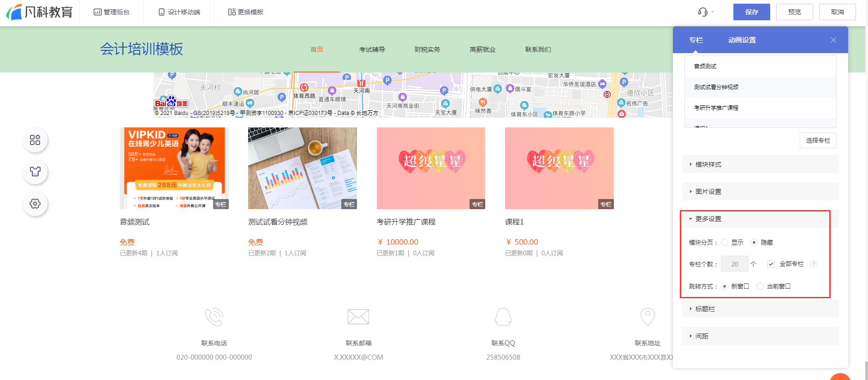Click the ¥ 500.00 price text
Screen dimensions: 868x380
pyautogui.click(x=522, y=242)
